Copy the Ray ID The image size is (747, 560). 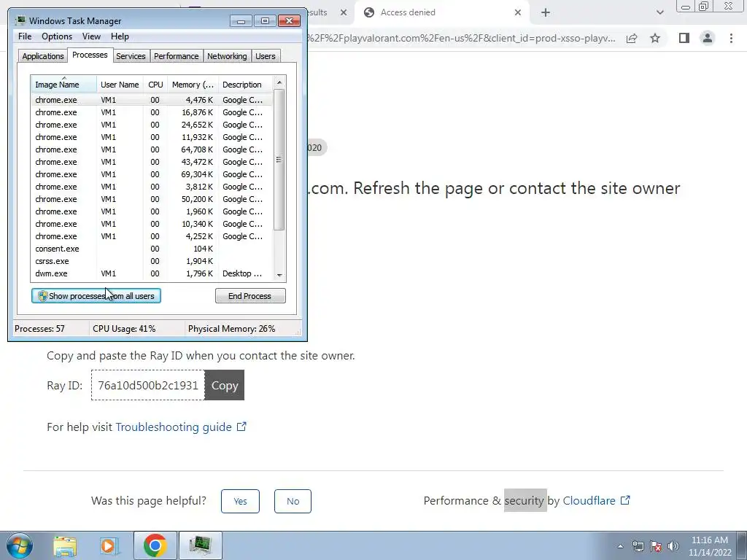[225, 385]
